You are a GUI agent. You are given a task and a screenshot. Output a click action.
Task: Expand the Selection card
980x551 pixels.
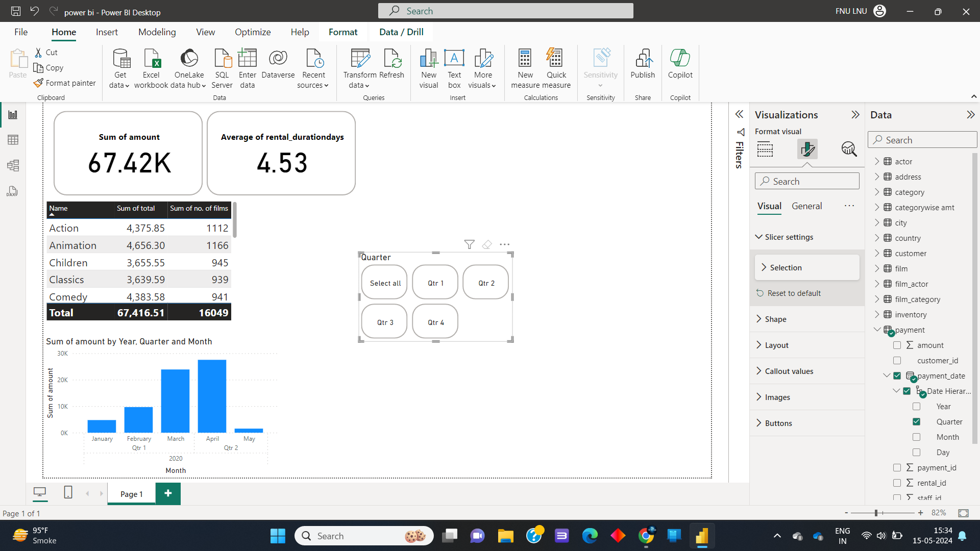(807, 267)
